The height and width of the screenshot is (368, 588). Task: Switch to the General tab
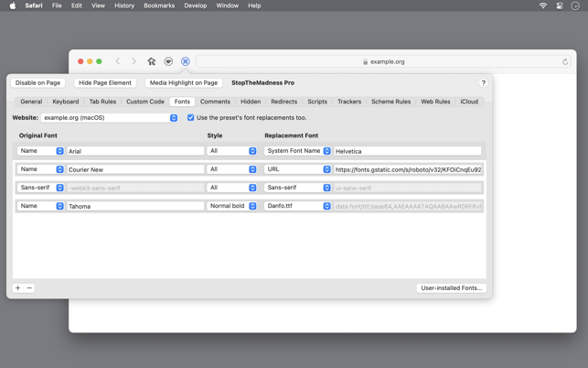[31, 102]
